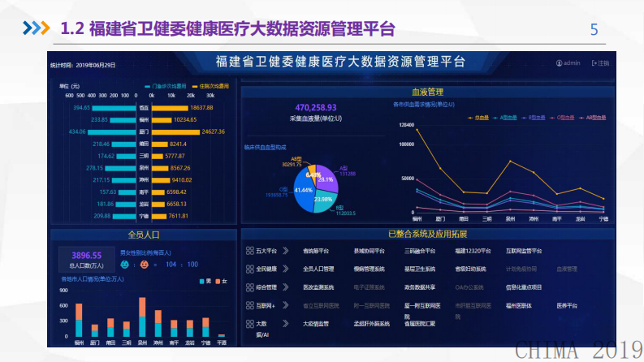Toggle the 住院次均费用 legend series
Screen dimensions: 644x362
[x=210, y=87]
